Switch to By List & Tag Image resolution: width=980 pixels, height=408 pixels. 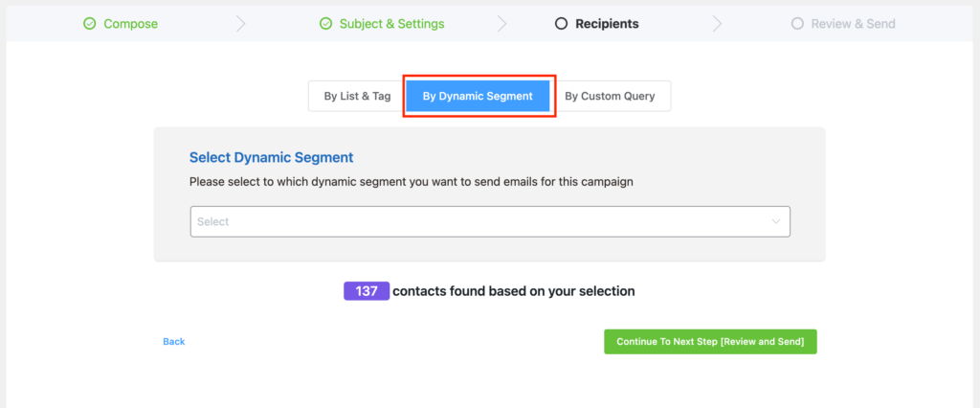(x=357, y=97)
